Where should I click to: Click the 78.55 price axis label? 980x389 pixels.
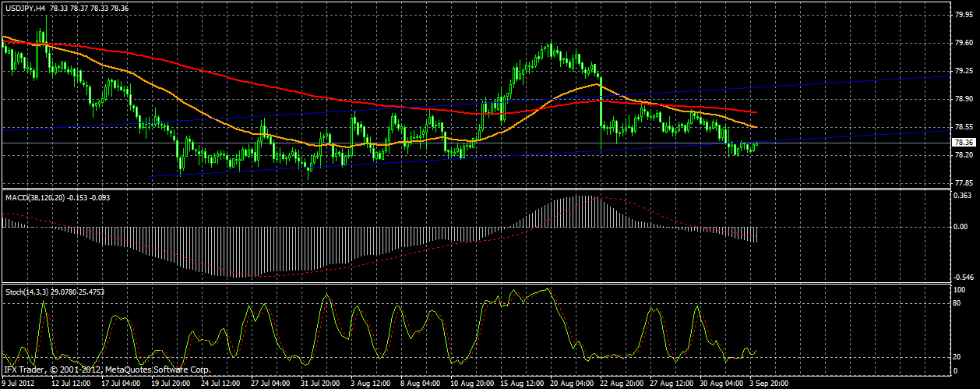click(963, 127)
